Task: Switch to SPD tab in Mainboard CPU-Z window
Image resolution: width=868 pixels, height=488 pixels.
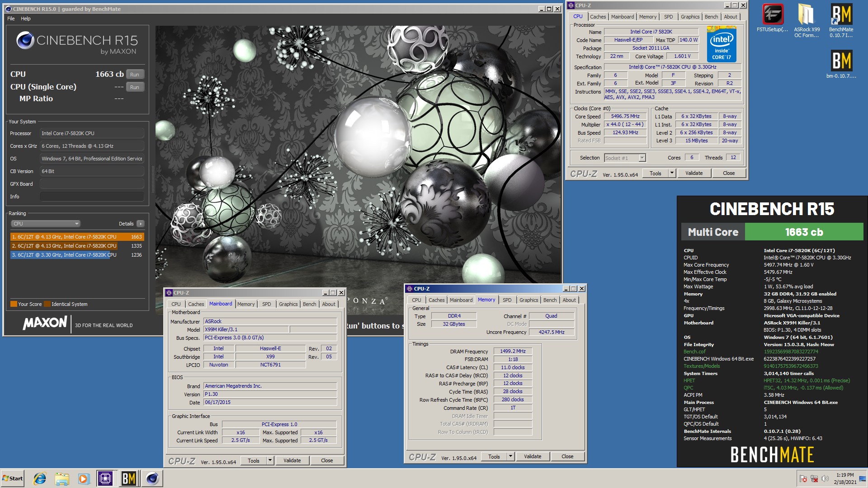Action: [x=267, y=304]
